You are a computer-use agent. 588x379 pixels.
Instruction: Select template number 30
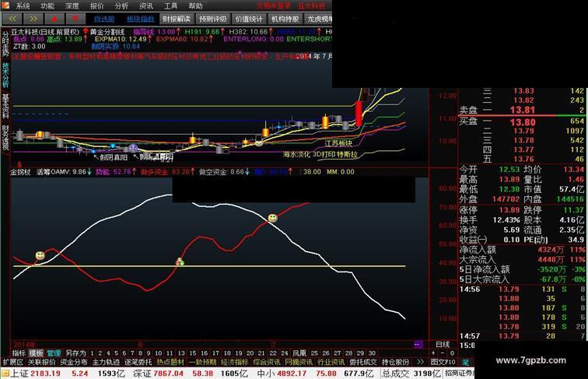(x=372, y=353)
